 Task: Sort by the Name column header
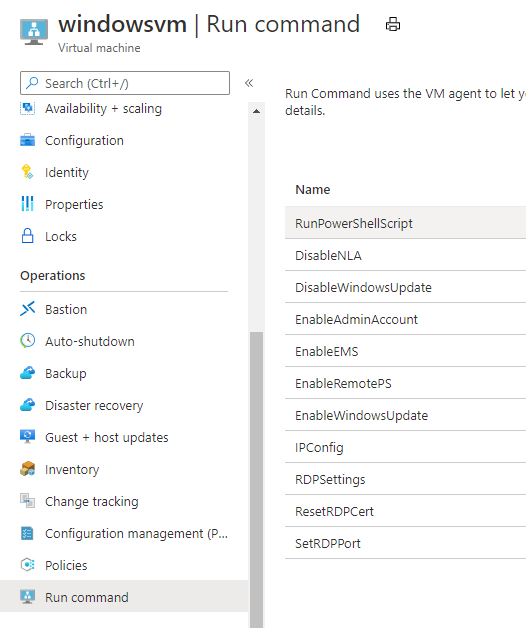point(312,189)
